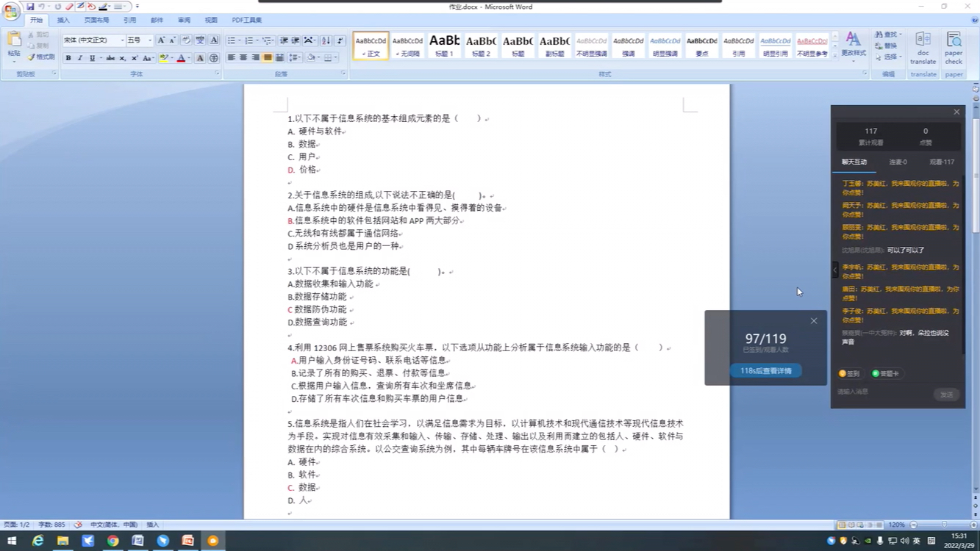Switch to the 视图 ribbon tab
980x551 pixels.
point(211,21)
